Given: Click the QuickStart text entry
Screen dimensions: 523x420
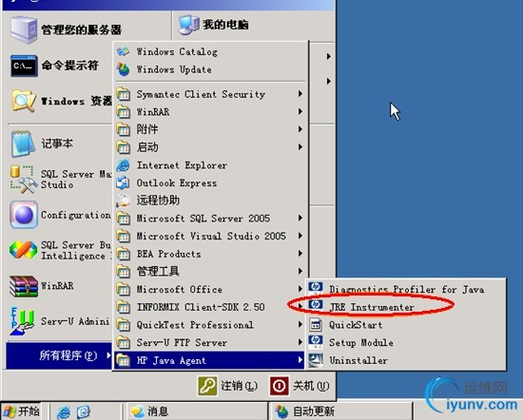Looking at the screenshot, I should [x=356, y=325].
